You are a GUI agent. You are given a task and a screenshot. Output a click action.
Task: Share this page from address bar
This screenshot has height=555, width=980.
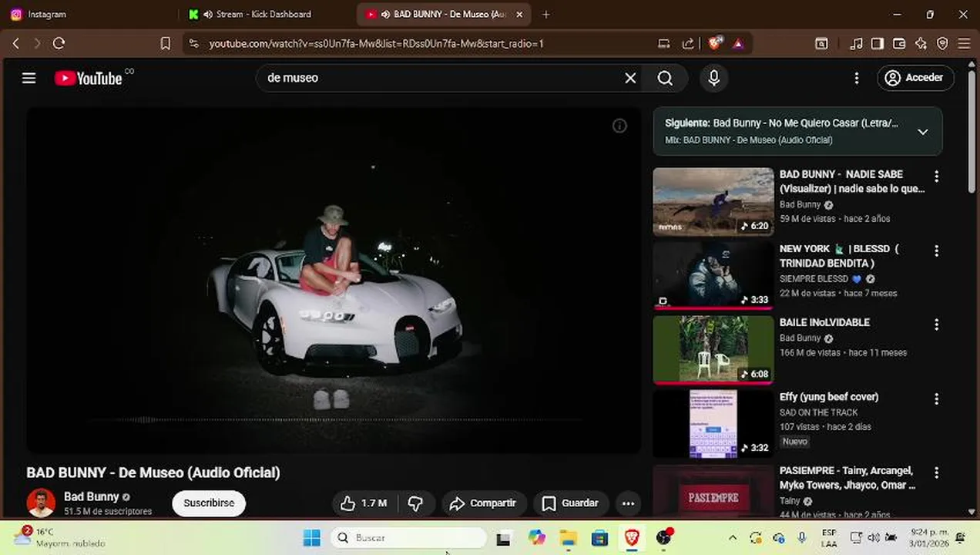point(688,44)
